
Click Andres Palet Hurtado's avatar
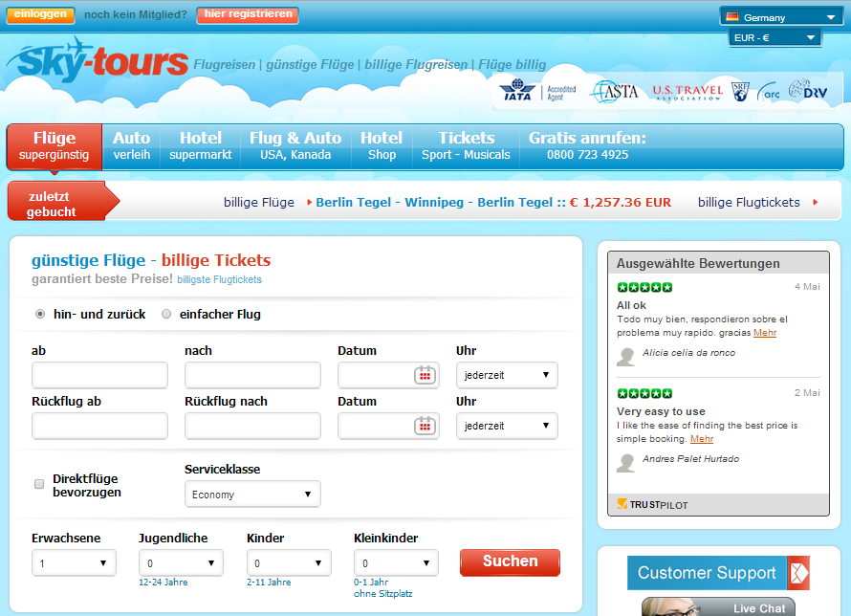[625, 463]
